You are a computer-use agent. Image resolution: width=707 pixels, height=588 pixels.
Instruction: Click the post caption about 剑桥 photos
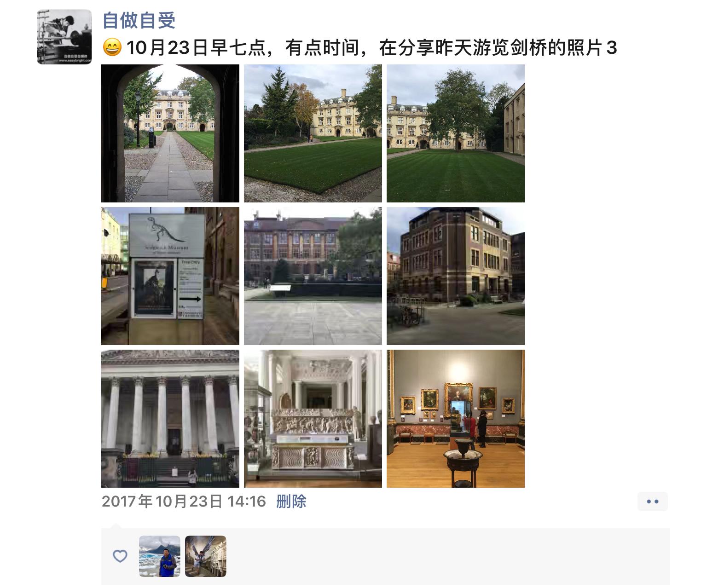click(x=371, y=48)
